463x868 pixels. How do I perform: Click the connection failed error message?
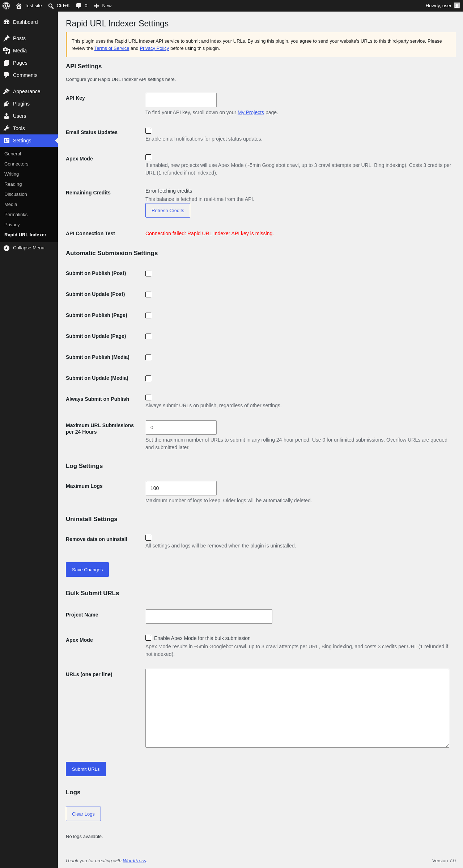[x=209, y=233]
